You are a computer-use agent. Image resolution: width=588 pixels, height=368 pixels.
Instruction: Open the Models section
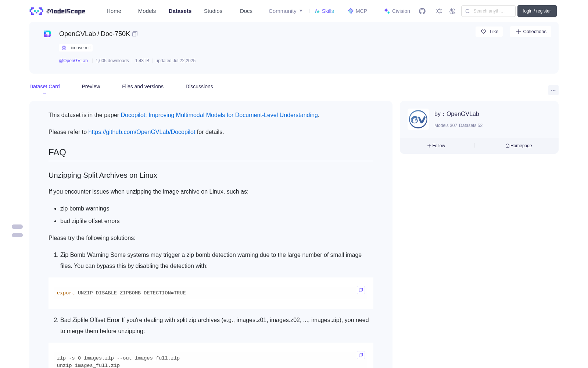pyautogui.click(x=147, y=11)
